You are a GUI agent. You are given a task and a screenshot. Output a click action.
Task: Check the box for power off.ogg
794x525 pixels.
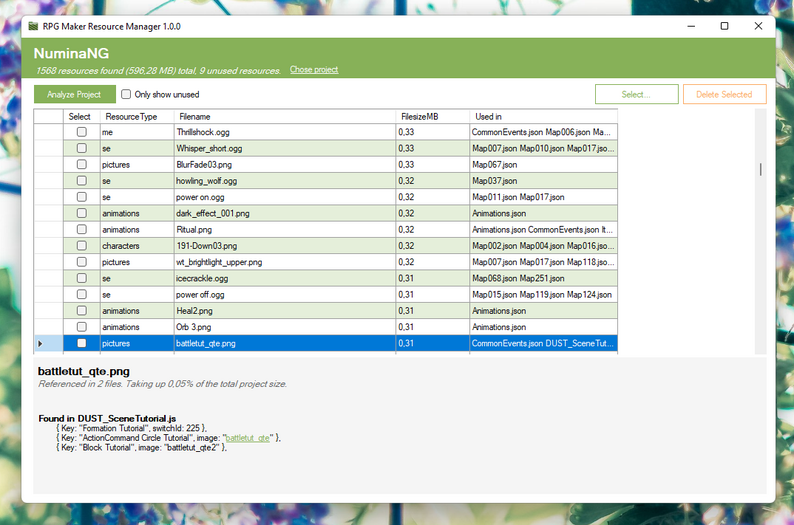pyautogui.click(x=82, y=294)
